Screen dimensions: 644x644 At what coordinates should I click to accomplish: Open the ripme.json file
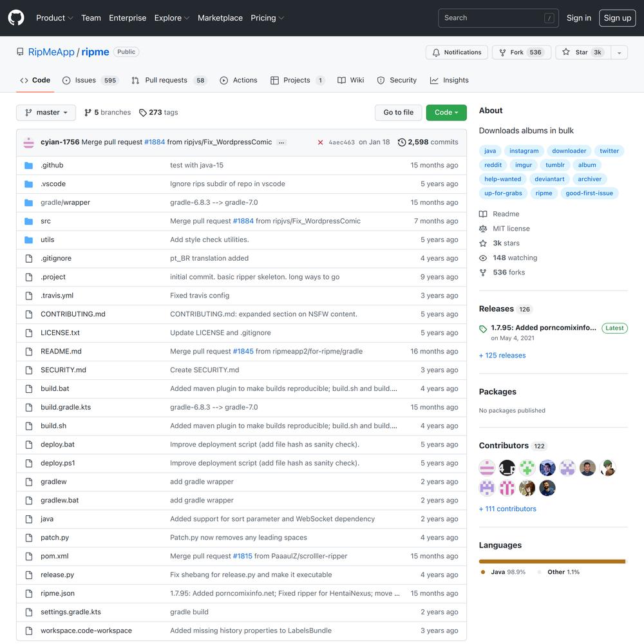pos(57,594)
